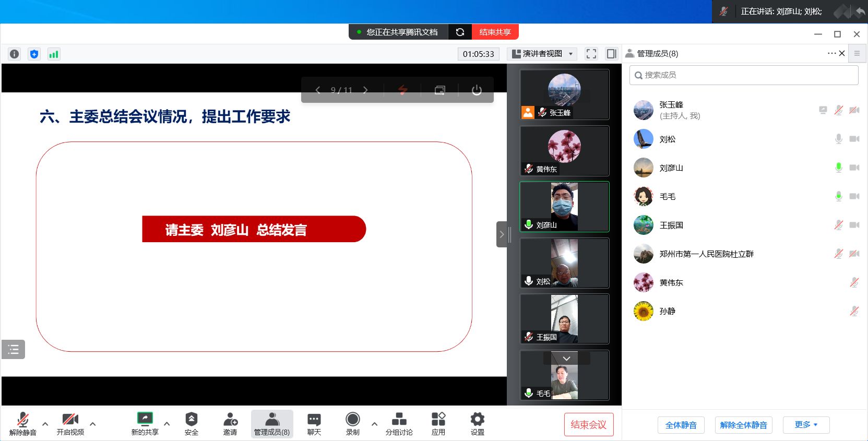Start 新的共享 screen share
This screenshot has height=441, width=868.
(x=145, y=424)
